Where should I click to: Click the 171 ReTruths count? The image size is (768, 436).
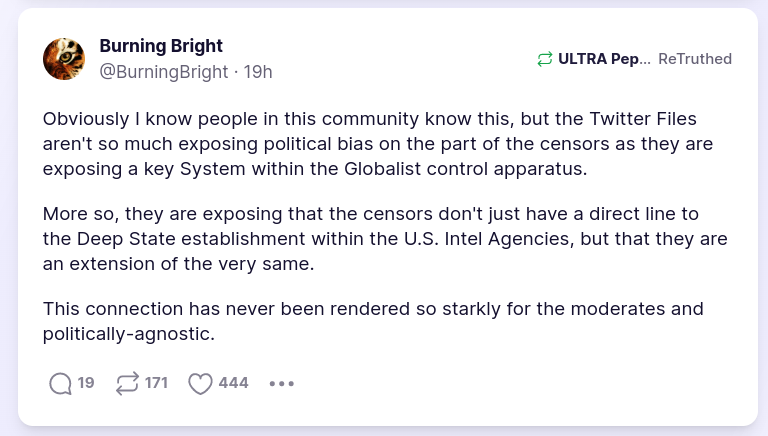(x=156, y=383)
